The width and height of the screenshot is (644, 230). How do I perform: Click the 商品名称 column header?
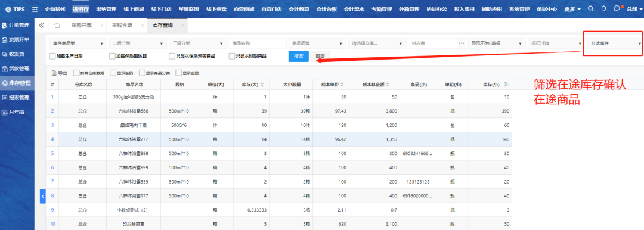click(134, 85)
